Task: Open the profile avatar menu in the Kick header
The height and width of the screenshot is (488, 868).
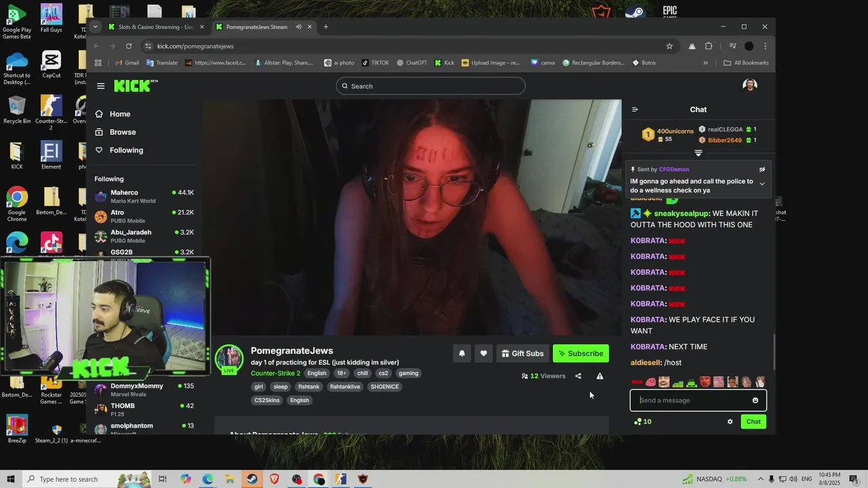Action: (749, 85)
